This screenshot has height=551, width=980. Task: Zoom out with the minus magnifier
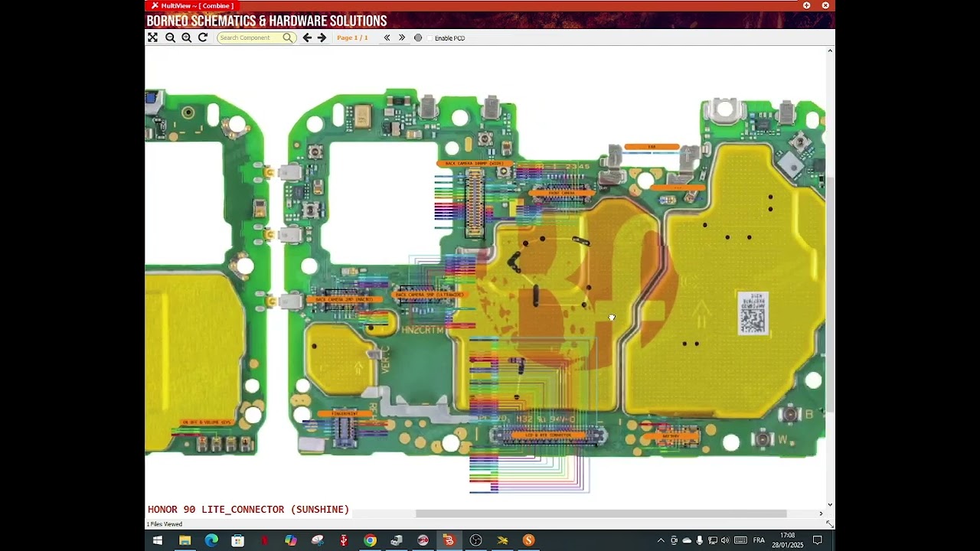click(x=170, y=37)
